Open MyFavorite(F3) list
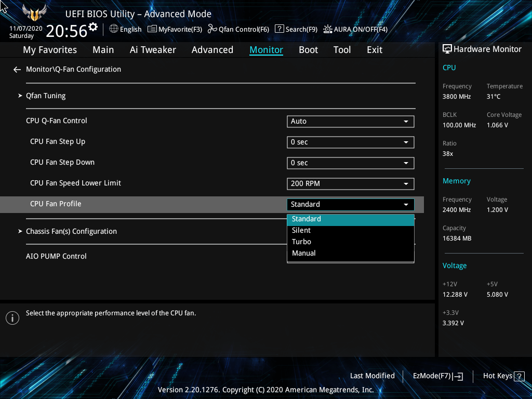532x399 pixels. (x=175, y=29)
